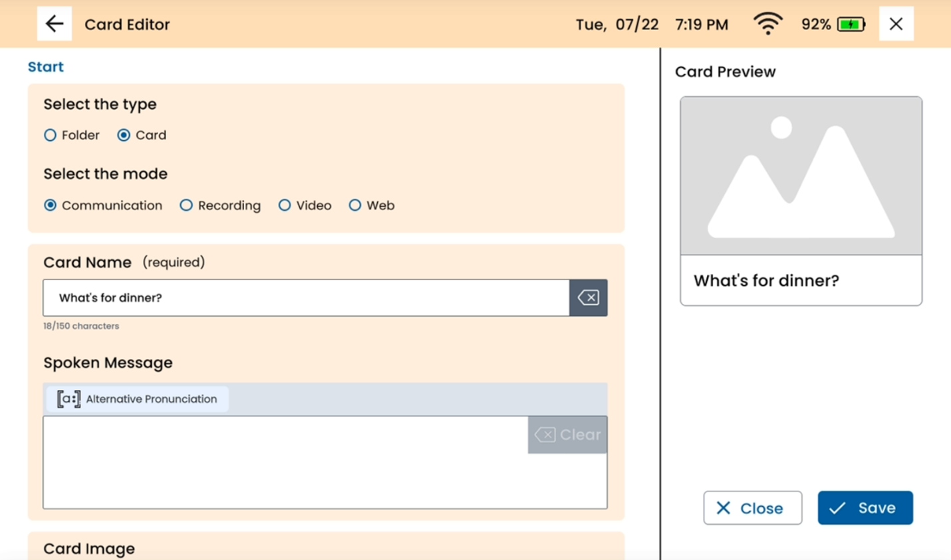Click the Card Name text field
This screenshot has height=560, width=951.
pyautogui.click(x=306, y=297)
